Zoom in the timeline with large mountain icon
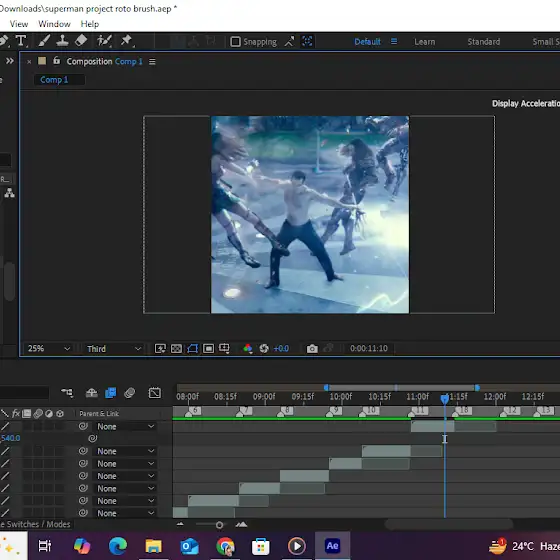Viewport: 560px width, 560px height. coord(241,524)
